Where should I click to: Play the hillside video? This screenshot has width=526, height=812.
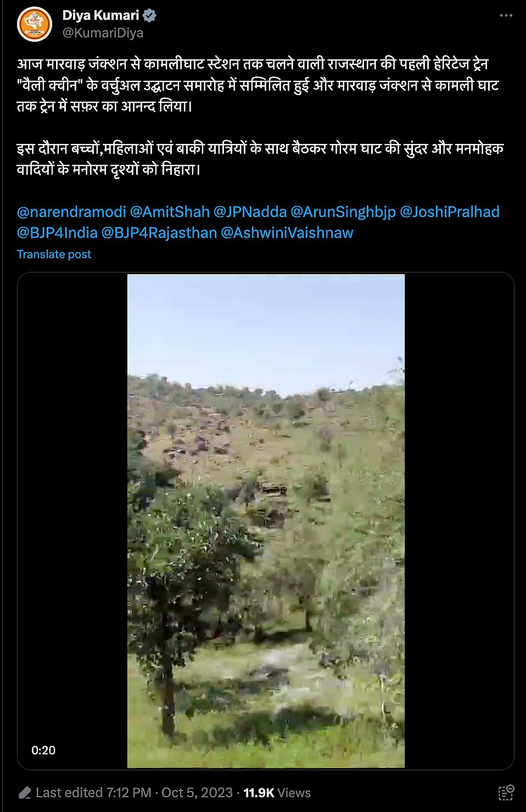point(266,521)
